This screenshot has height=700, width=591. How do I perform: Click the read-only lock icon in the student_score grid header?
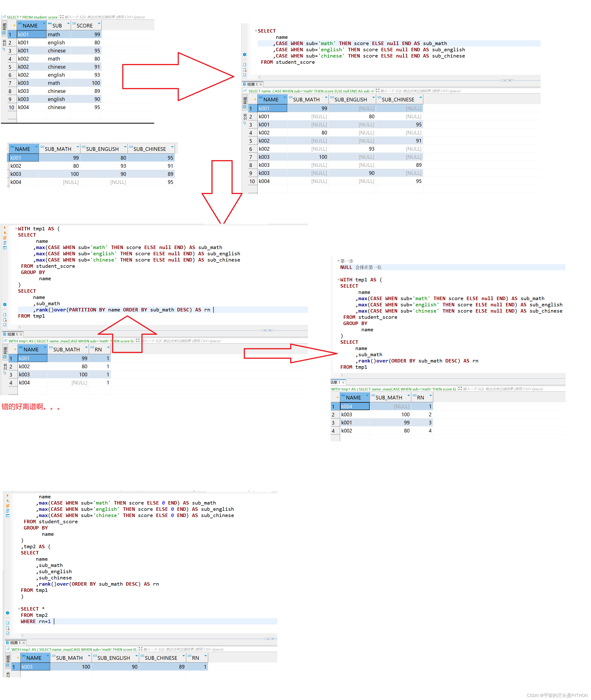tap(14, 25)
